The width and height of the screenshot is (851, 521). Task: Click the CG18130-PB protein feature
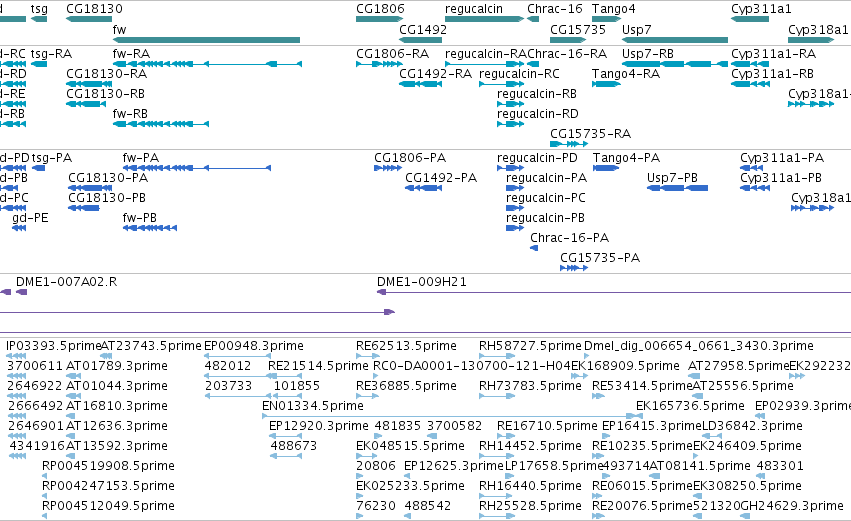(x=84, y=208)
